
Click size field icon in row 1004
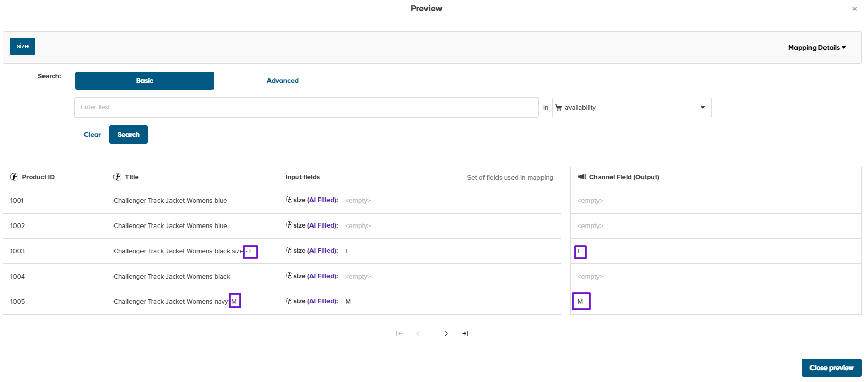[289, 276]
